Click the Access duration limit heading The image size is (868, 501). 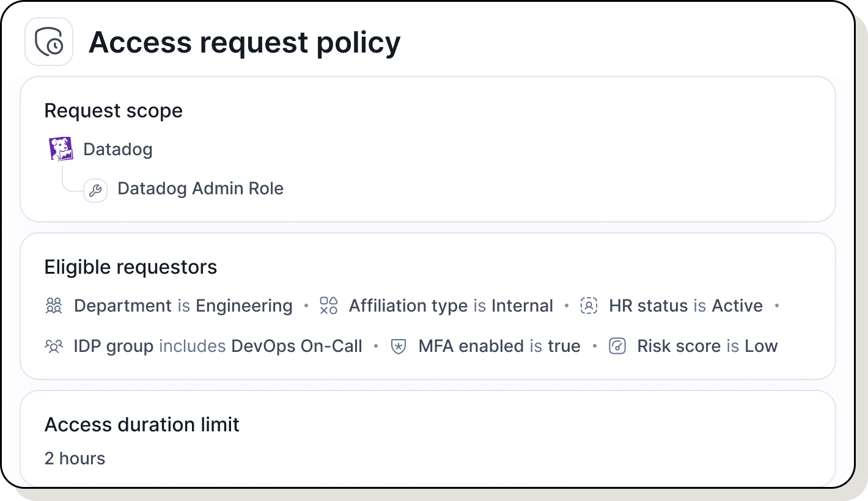[x=141, y=425]
